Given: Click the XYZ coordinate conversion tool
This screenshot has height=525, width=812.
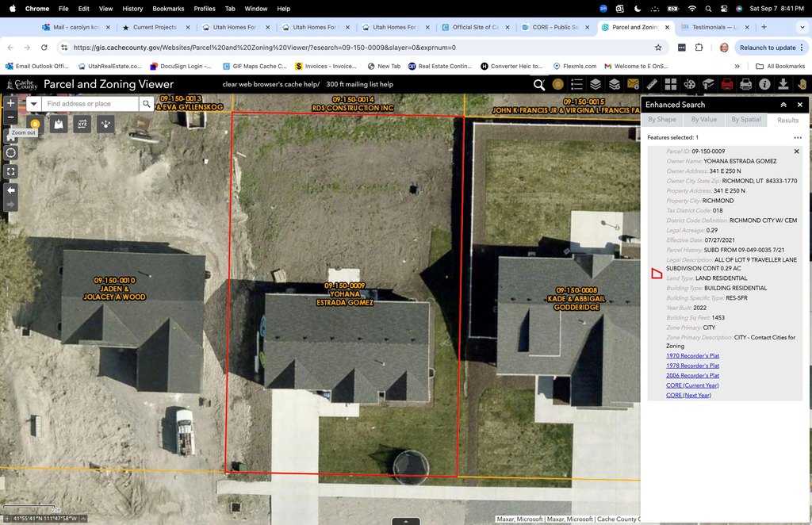Looking at the screenshot, I should 82,125.
